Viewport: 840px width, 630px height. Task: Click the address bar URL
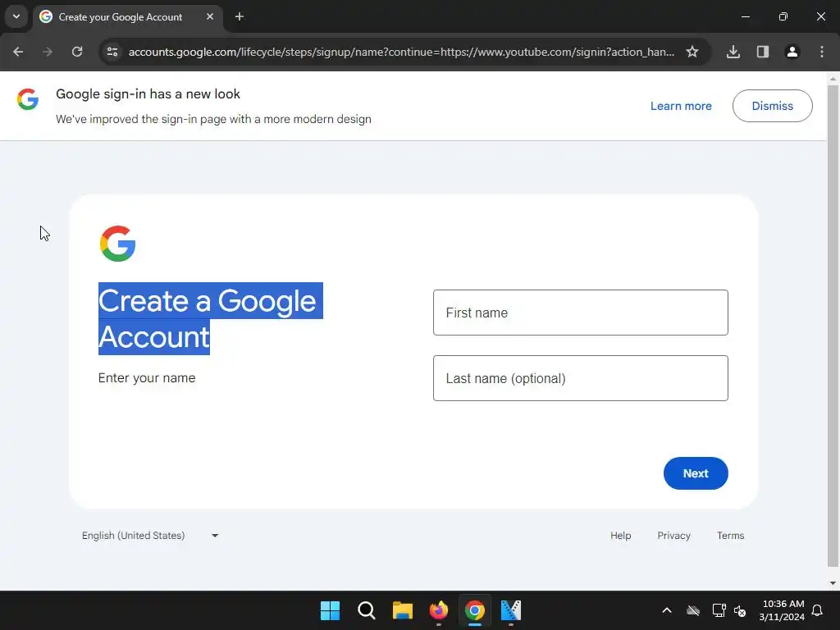(401, 52)
